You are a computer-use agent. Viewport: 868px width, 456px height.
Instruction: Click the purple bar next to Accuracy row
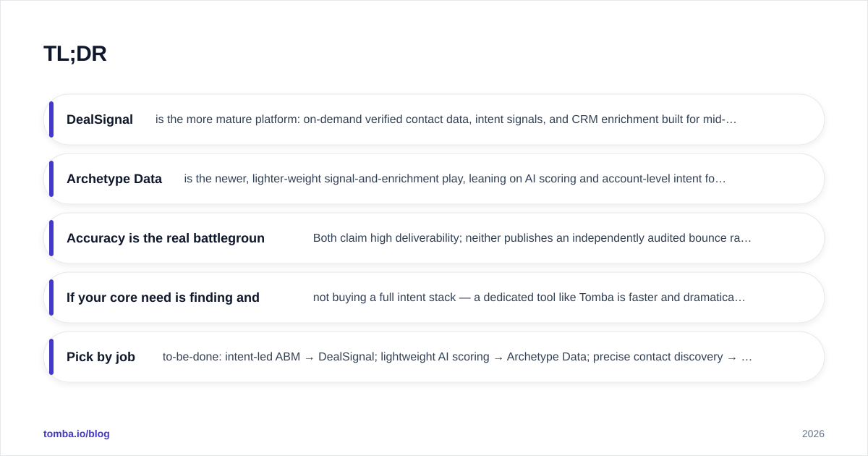point(51,238)
